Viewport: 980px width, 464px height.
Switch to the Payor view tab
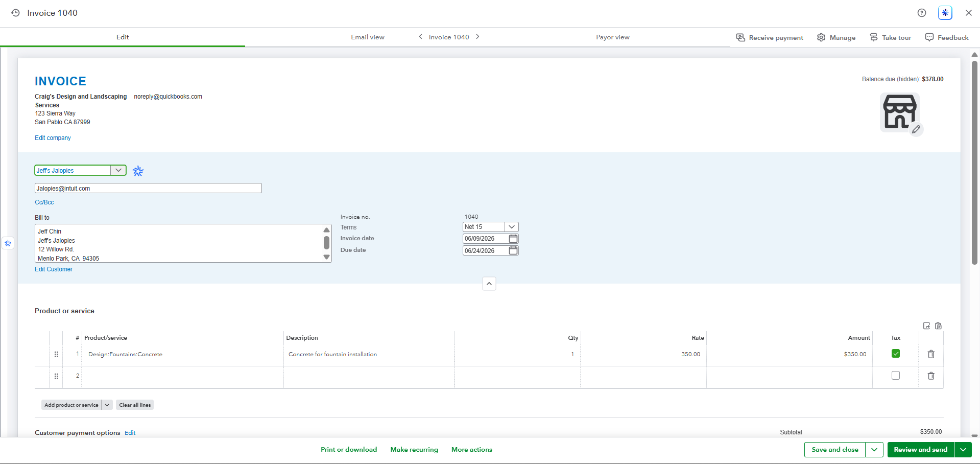(x=613, y=37)
